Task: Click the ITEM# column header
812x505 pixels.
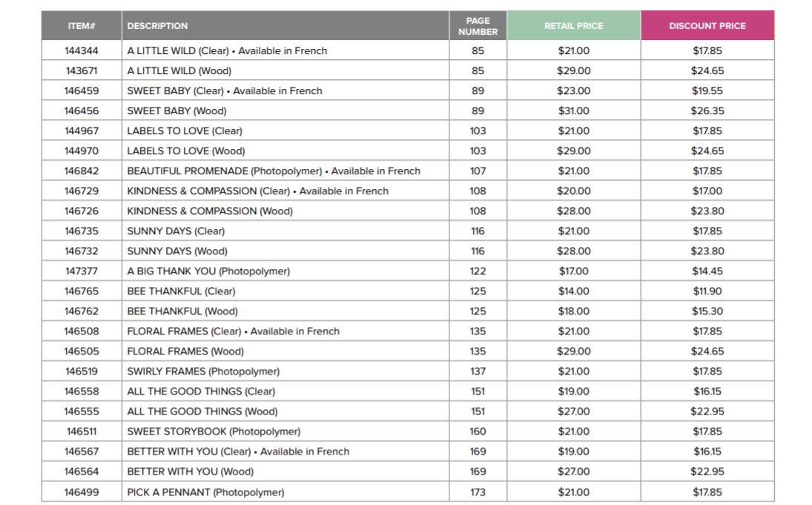Action: coord(82,26)
